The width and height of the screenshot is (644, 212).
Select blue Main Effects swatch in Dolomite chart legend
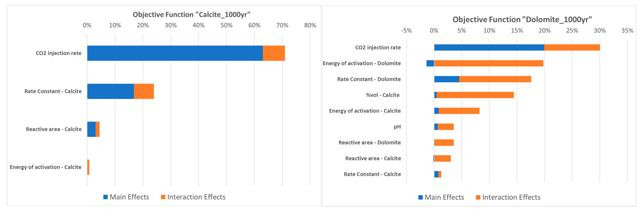click(421, 198)
